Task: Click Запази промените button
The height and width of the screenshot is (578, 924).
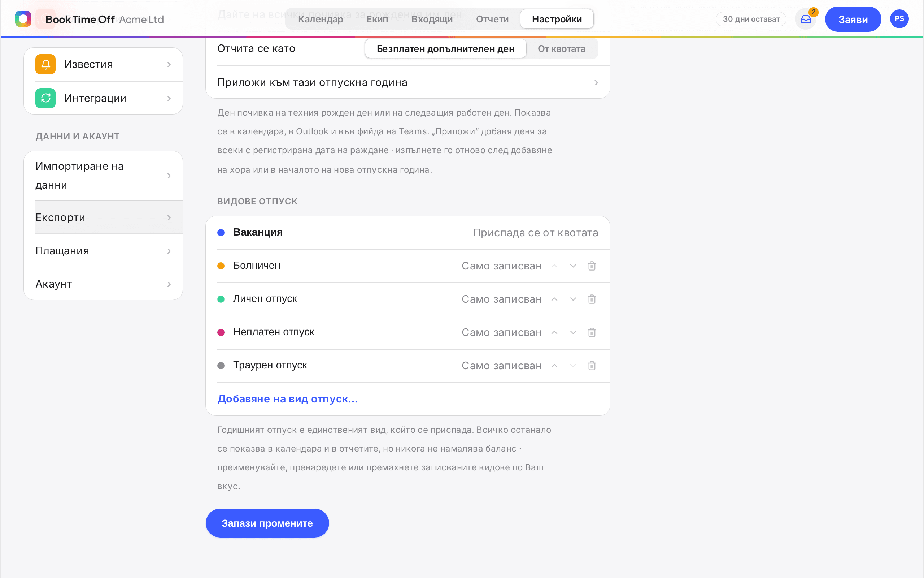Action: (x=267, y=523)
